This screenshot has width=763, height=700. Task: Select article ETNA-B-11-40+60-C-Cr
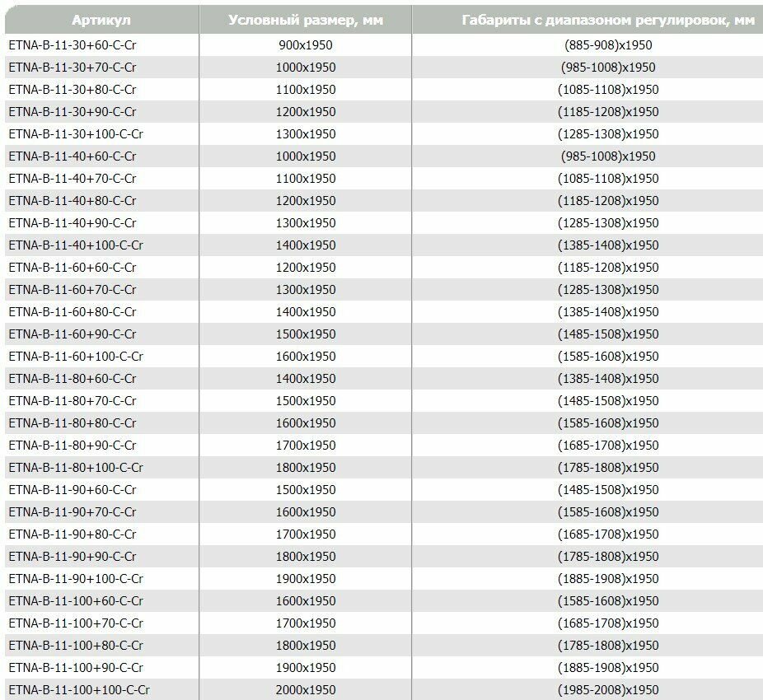pyautogui.click(x=73, y=156)
